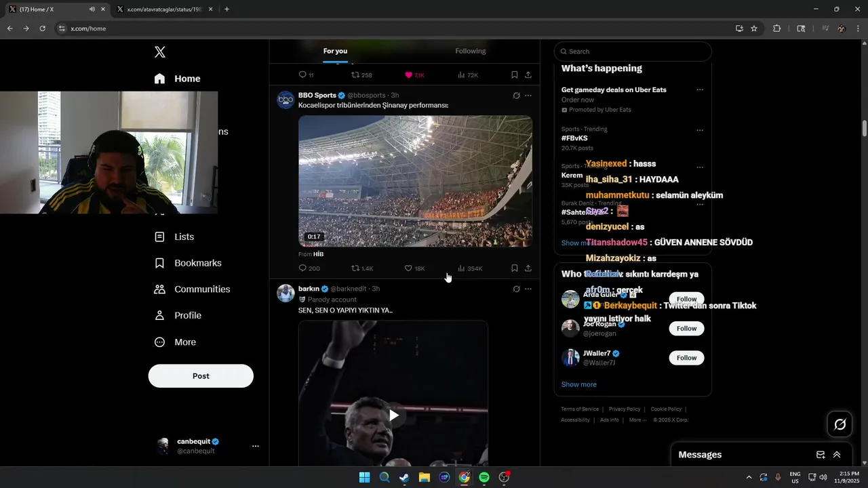Play the barkın post video

393,415
